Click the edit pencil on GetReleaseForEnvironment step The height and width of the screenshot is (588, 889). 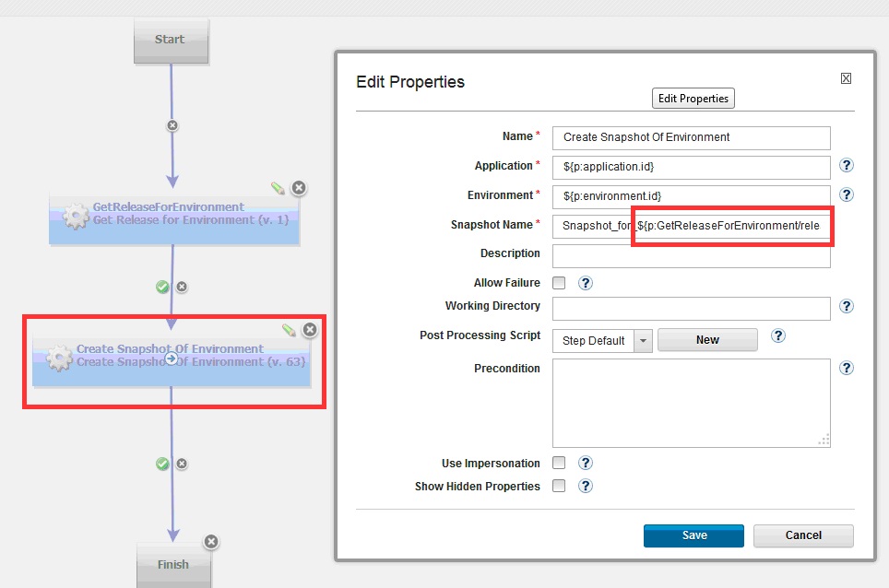[x=278, y=188]
